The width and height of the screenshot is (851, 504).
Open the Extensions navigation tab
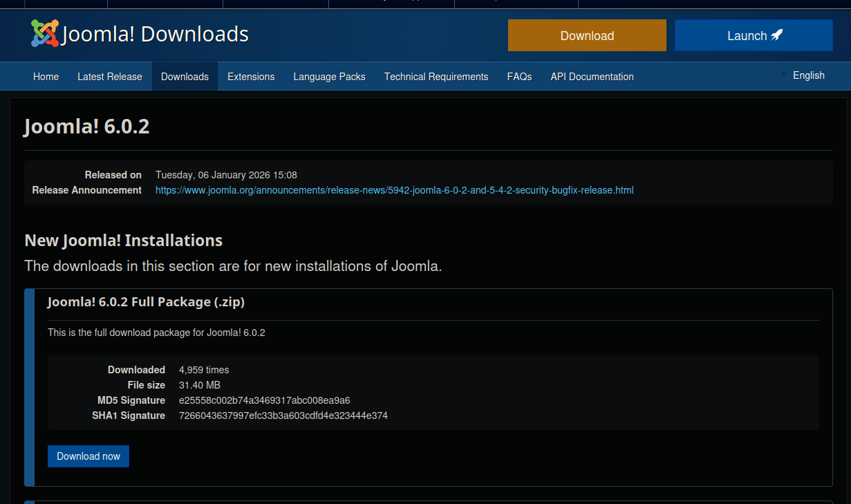(251, 77)
